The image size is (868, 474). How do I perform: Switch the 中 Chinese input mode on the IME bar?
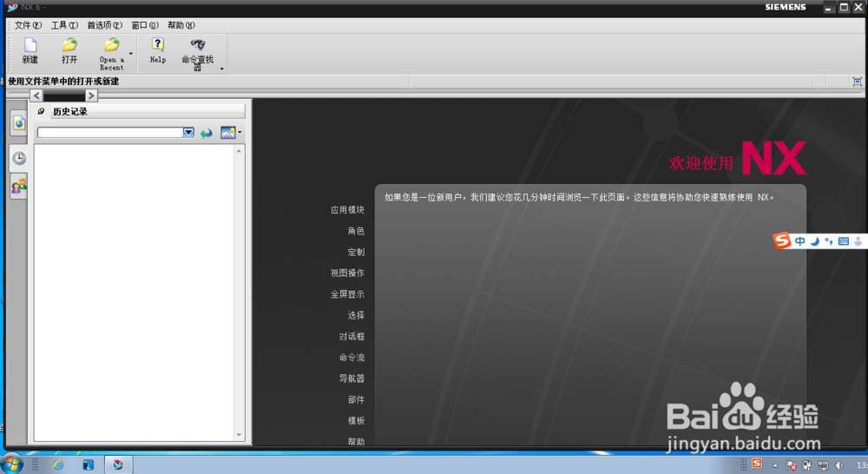pos(800,240)
